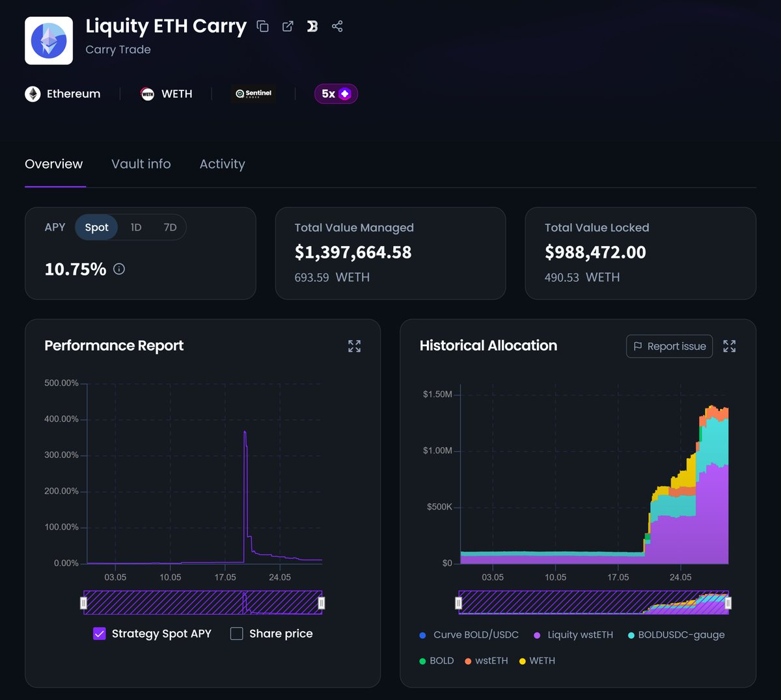Switch to the Overview tab
The width and height of the screenshot is (781, 700).
[x=54, y=164]
